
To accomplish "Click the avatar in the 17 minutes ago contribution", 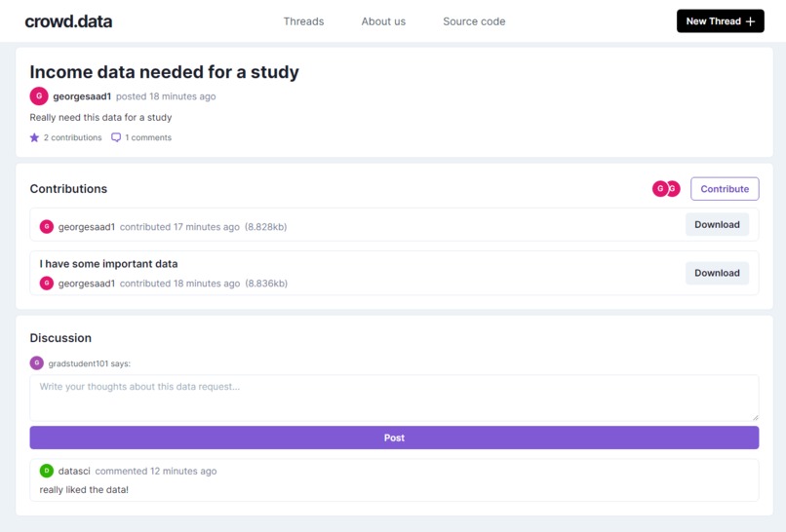I will [x=47, y=227].
